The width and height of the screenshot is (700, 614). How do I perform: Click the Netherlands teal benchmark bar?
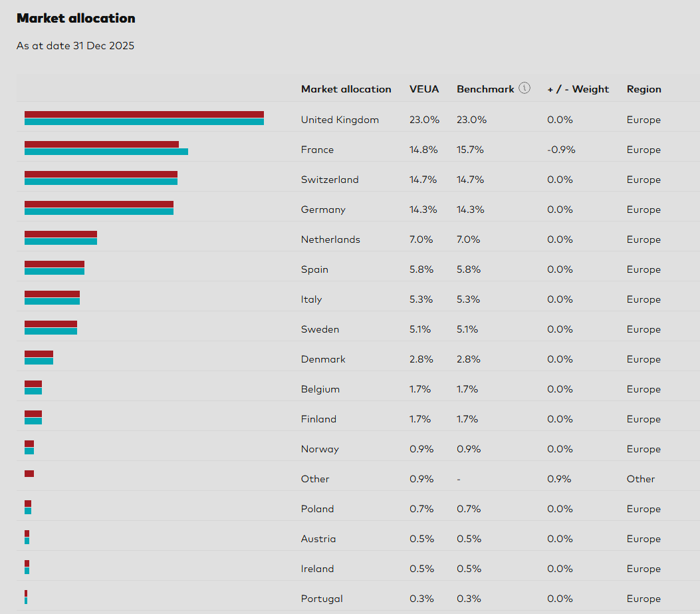pyautogui.click(x=60, y=241)
